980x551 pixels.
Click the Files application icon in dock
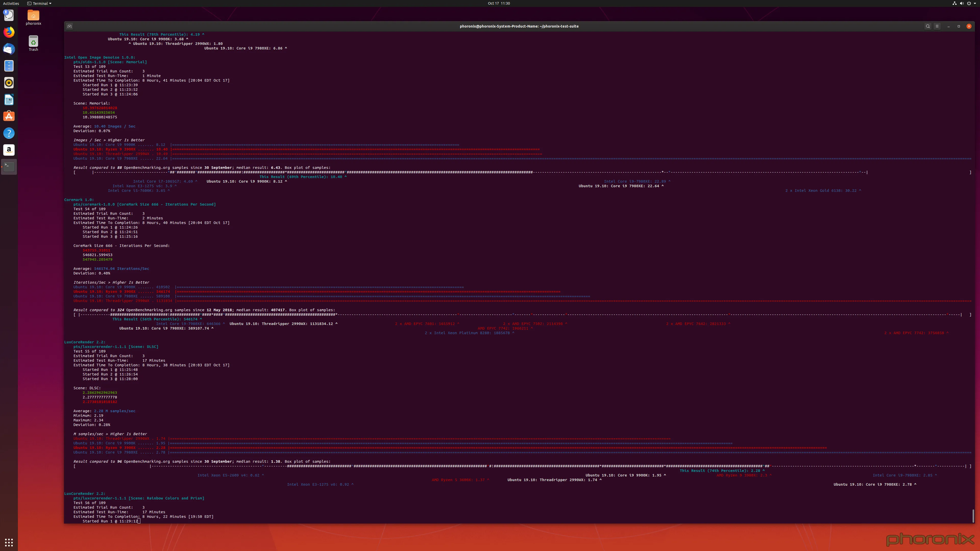coord(9,65)
